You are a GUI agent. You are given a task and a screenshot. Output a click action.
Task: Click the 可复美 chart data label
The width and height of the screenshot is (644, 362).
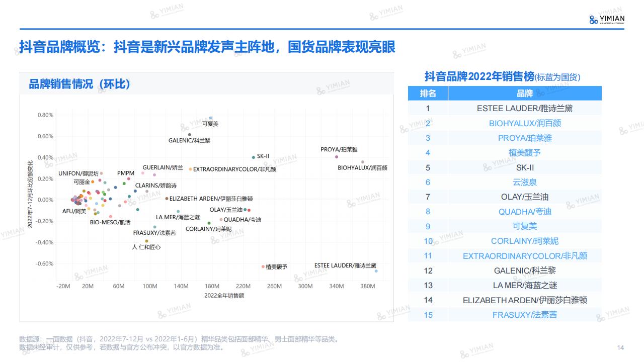[x=210, y=124]
